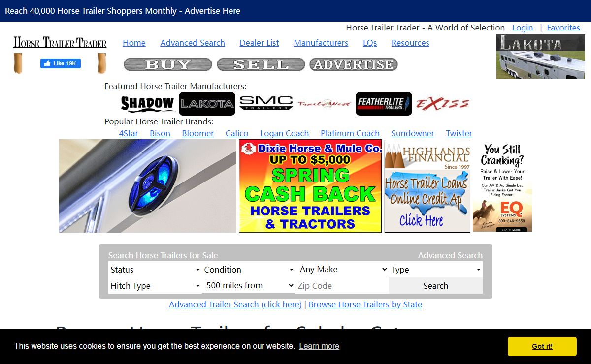
Task: Click the Search button
Action: coord(436,286)
